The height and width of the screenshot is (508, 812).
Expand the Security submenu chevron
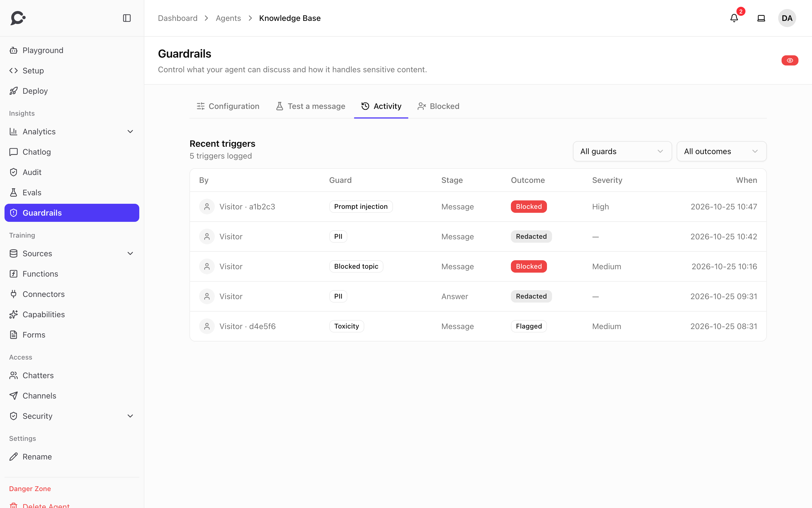(130, 416)
